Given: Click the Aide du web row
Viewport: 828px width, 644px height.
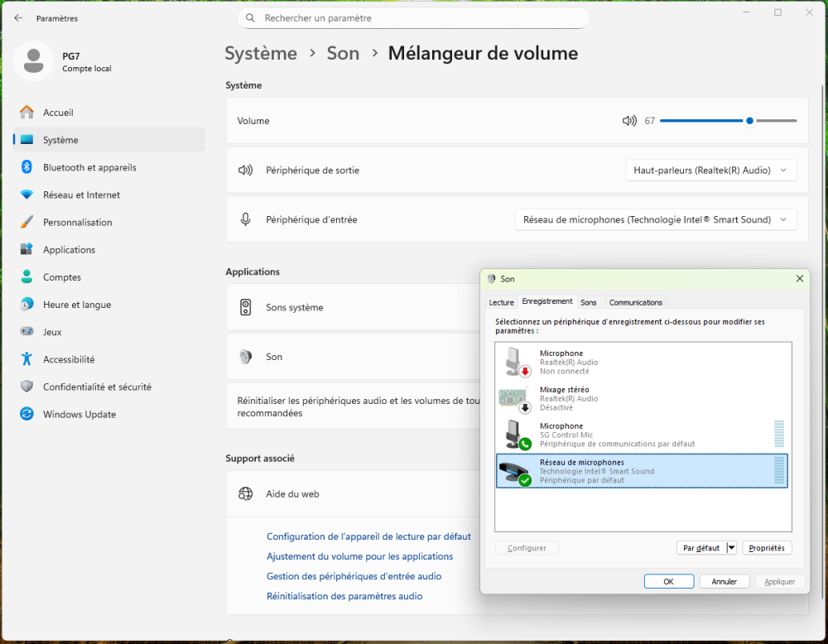Looking at the screenshot, I should pyautogui.click(x=354, y=494).
